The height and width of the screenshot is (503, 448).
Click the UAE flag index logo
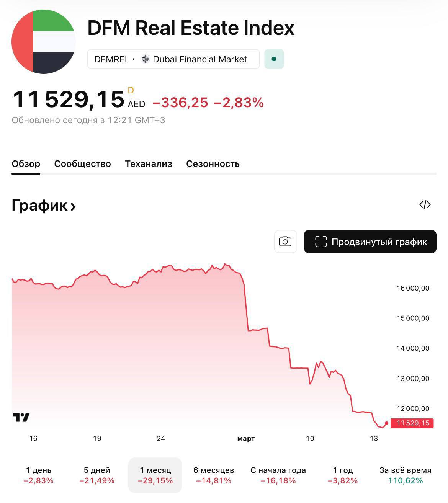(43, 42)
